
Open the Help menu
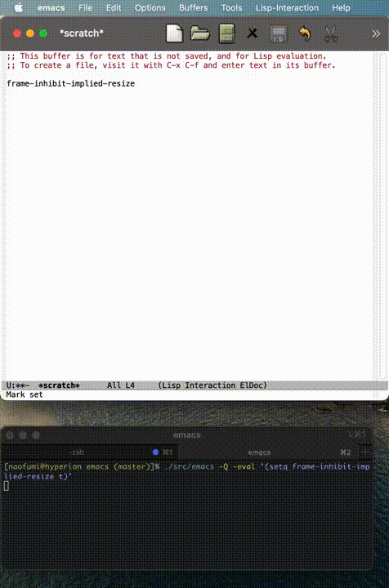pyautogui.click(x=341, y=8)
